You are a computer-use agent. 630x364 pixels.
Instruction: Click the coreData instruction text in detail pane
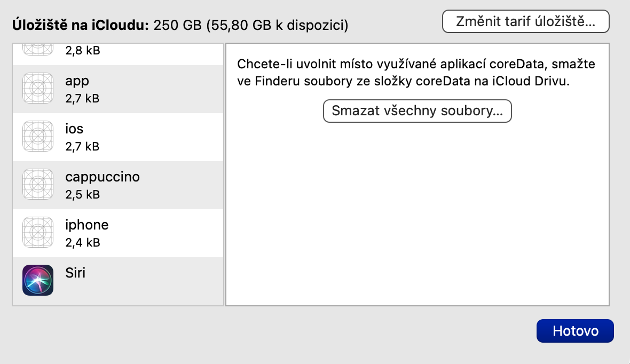point(415,73)
